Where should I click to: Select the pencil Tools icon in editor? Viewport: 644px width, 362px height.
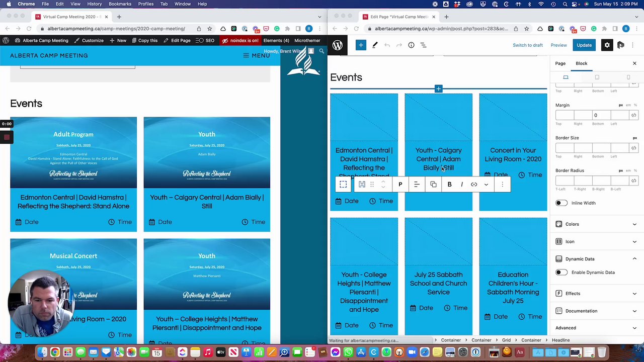375,45
